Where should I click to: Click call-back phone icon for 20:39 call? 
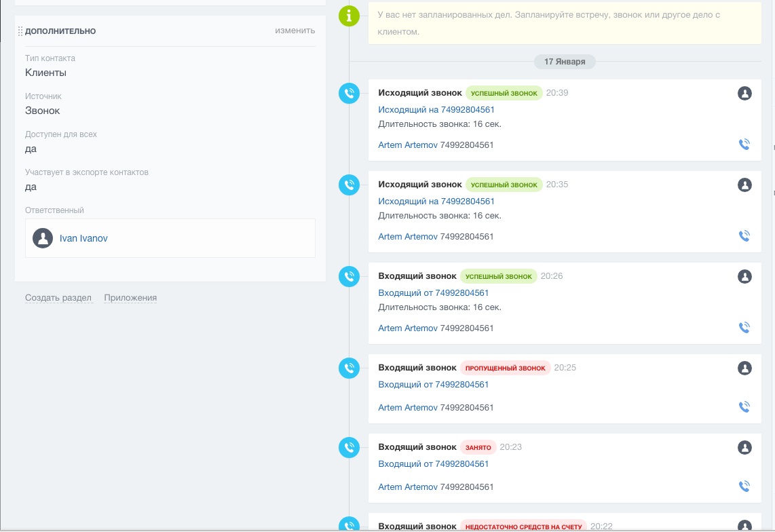[744, 144]
